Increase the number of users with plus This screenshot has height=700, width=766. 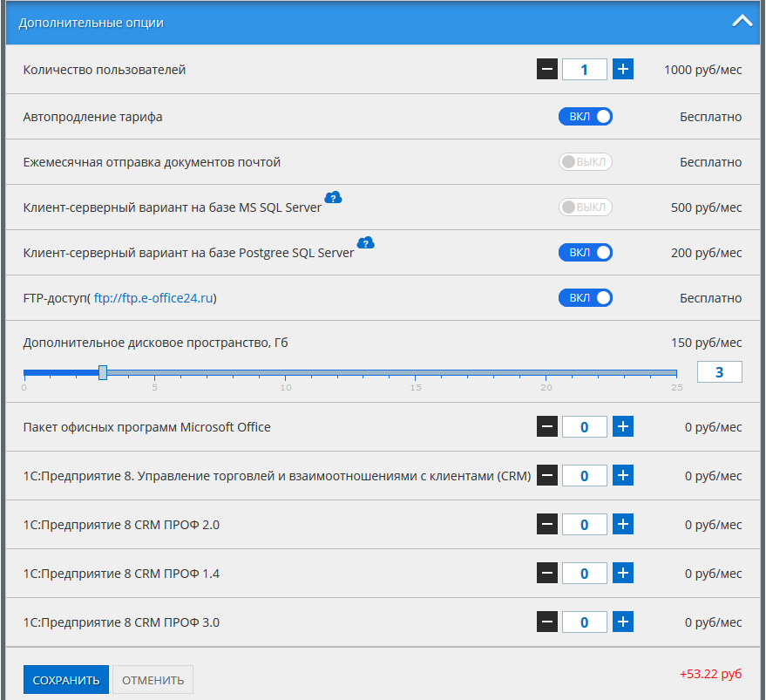(x=622, y=70)
